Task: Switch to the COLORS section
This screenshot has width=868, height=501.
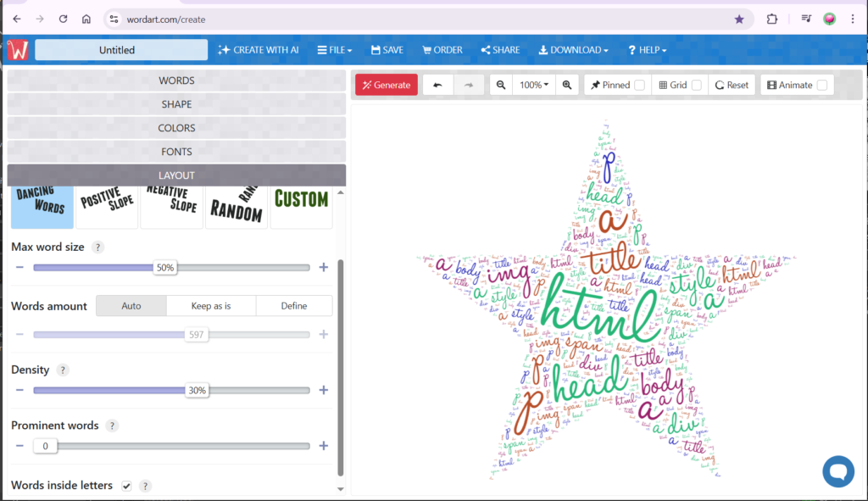Action: 176,128
